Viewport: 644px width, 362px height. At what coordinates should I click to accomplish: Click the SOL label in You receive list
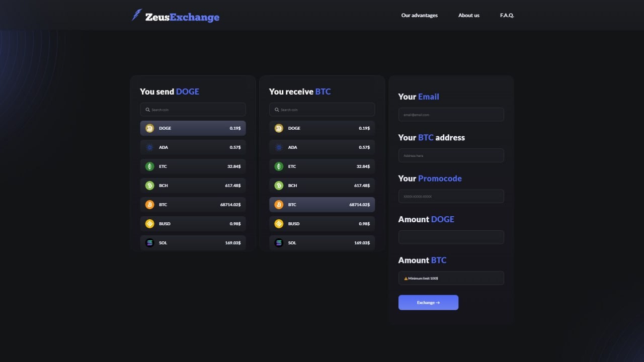click(x=292, y=243)
